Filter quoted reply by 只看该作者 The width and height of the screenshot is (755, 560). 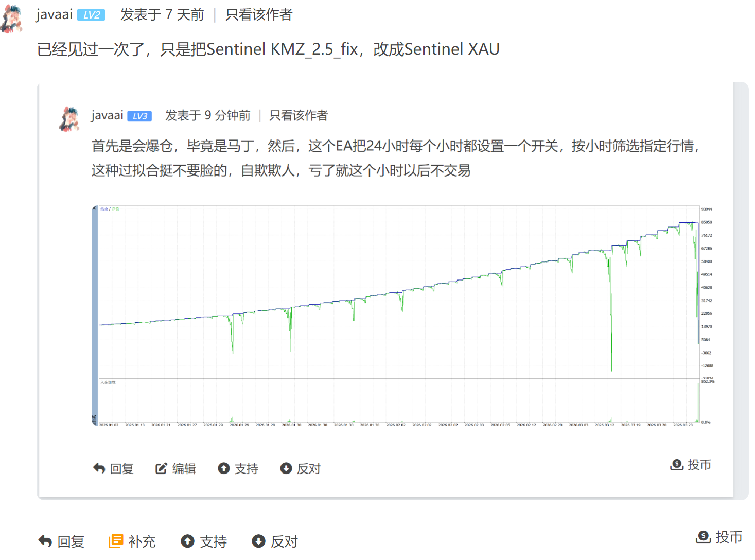(299, 115)
